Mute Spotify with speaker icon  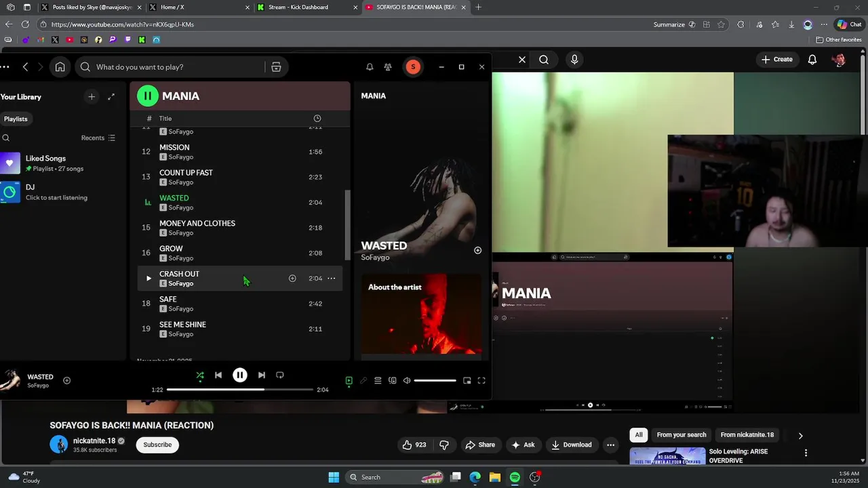pyautogui.click(x=407, y=381)
